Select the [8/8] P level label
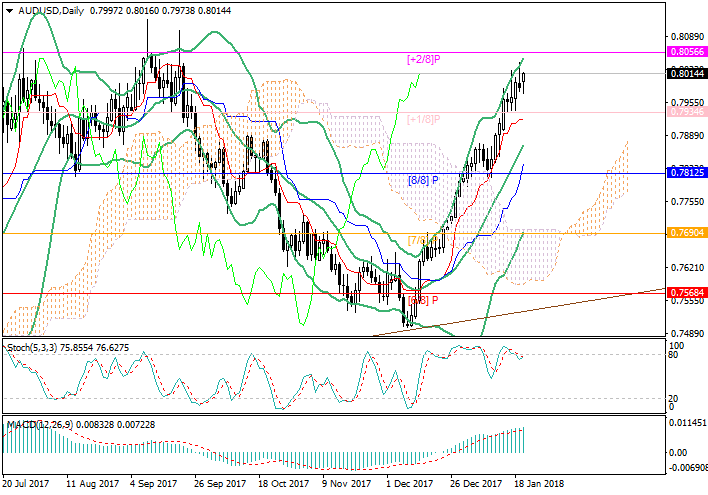 (x=423, y=180)
